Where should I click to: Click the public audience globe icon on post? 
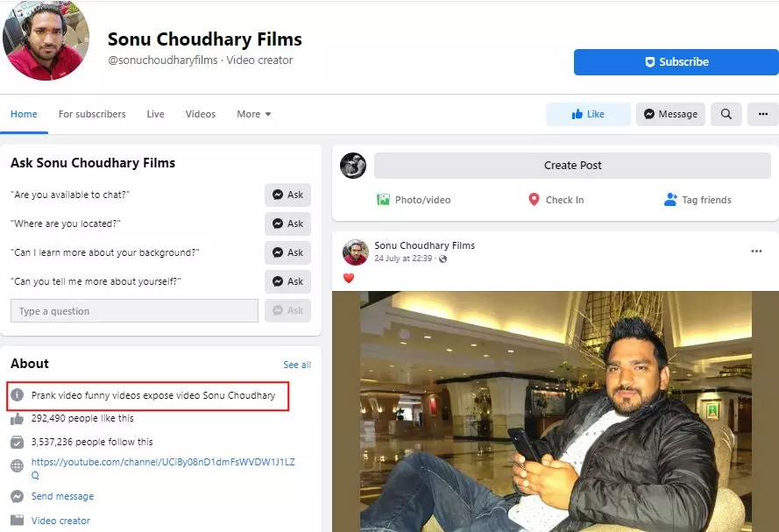443,259
